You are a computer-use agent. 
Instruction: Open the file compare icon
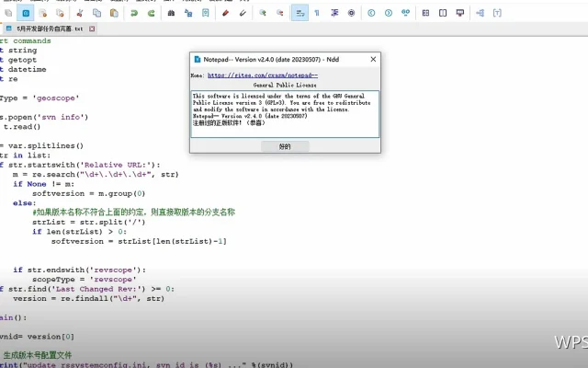425,13
